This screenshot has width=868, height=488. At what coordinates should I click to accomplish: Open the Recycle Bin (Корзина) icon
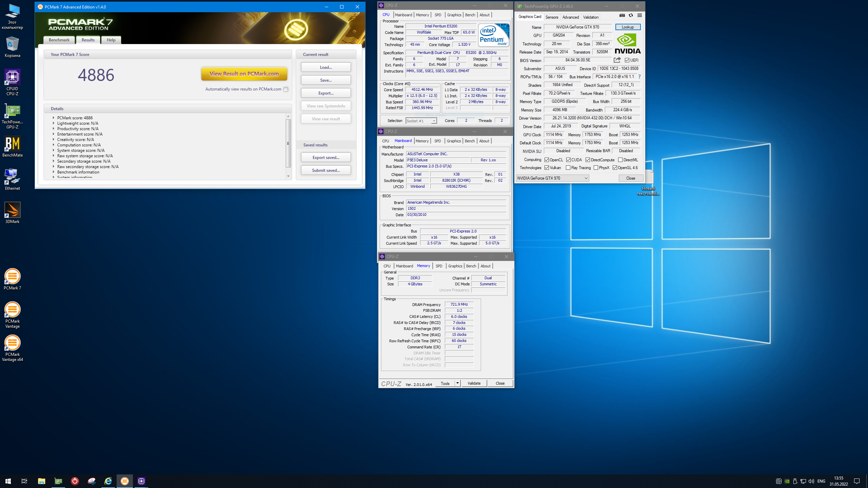click(x=12, y=47)
